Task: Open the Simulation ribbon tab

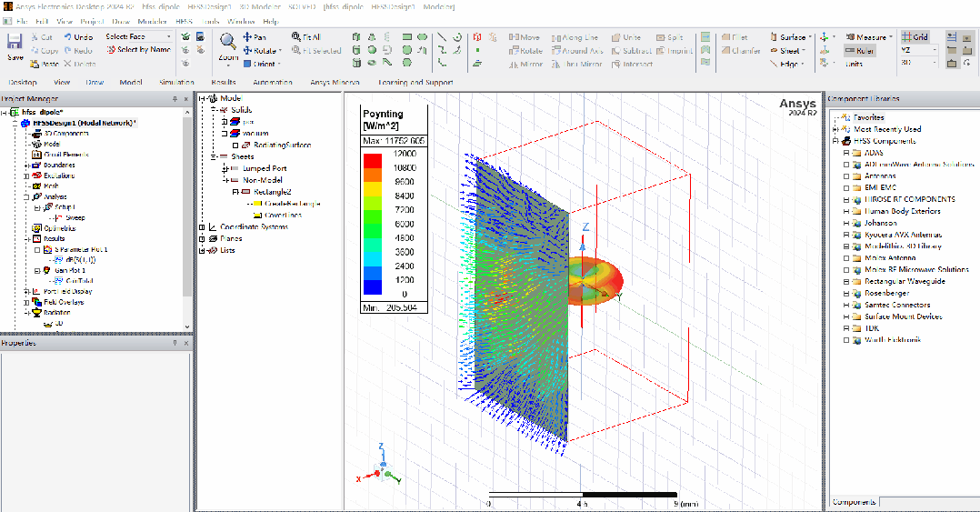Action: [x=176, y=82]
